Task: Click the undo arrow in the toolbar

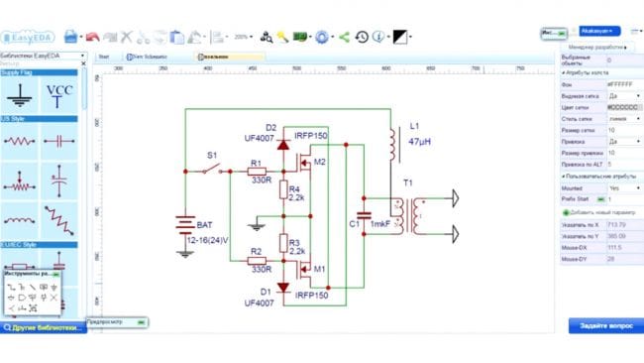Action: point(93,38)
